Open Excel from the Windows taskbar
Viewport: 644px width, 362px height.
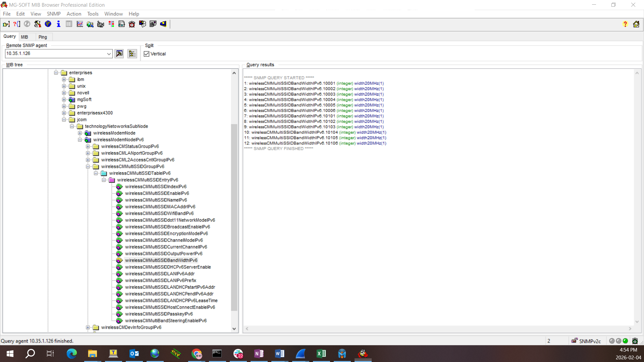321,354
